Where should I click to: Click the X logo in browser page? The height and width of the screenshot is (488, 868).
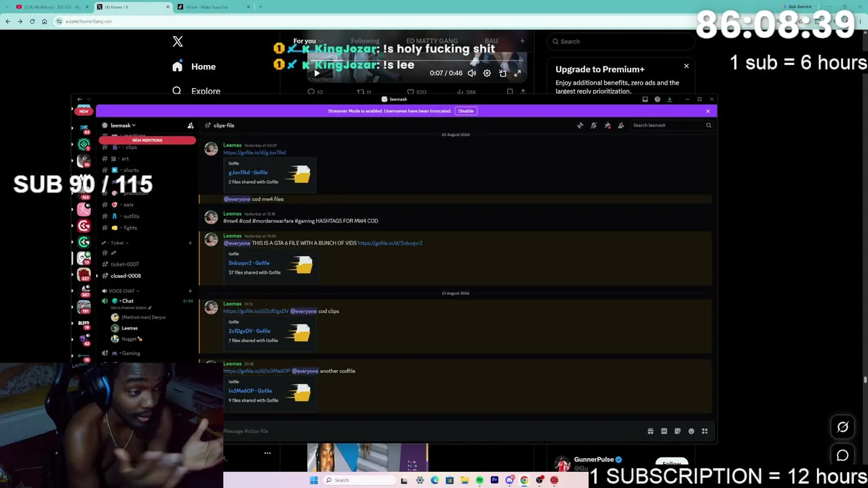178,41
